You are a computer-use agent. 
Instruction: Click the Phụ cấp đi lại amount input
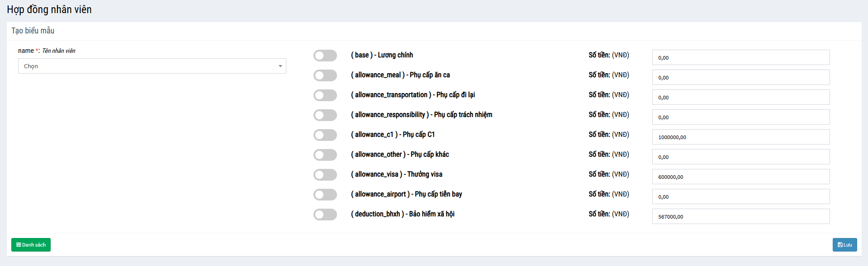(740, 97)
